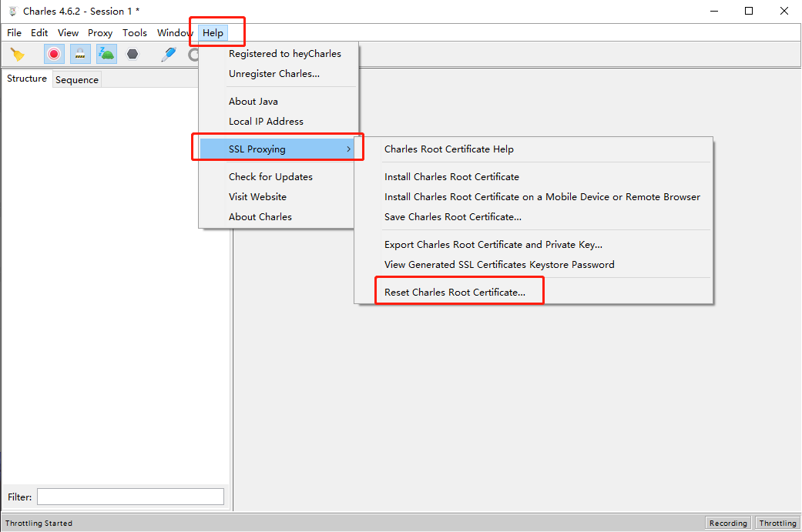This screenshot has width=802, height=532.
Task: Click the Throttling status bar button
Action: click(x=777, y=523)
